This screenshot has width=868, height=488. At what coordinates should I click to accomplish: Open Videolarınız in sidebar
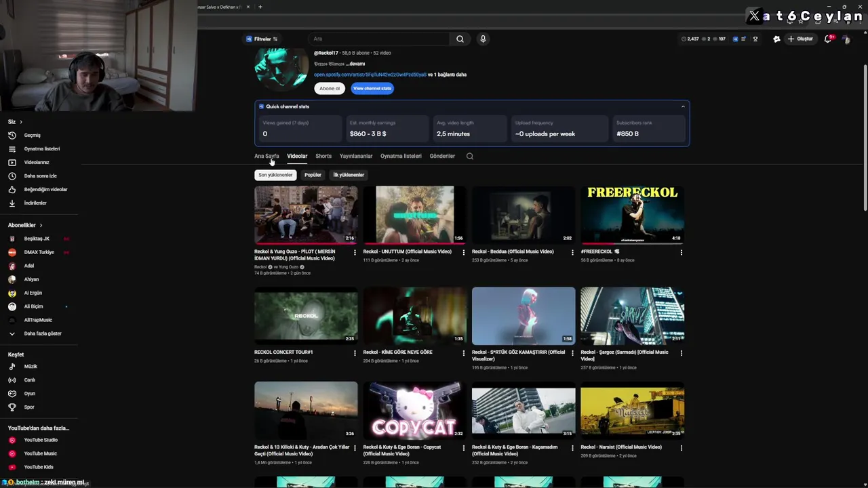click(37, 162)
